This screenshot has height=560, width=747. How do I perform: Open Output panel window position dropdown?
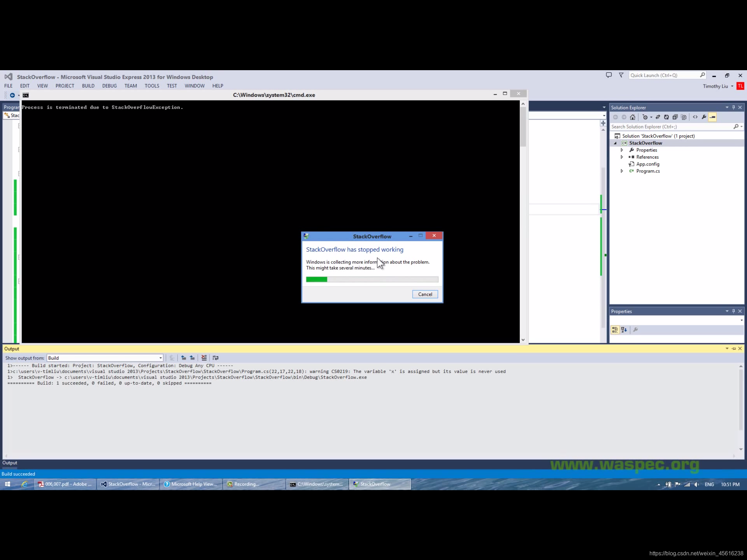(727, 348)
